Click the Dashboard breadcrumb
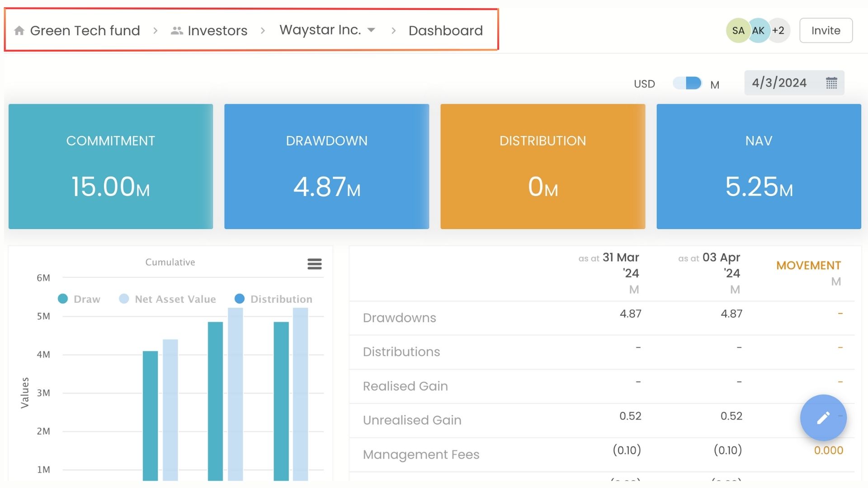 tap(446, 31)
